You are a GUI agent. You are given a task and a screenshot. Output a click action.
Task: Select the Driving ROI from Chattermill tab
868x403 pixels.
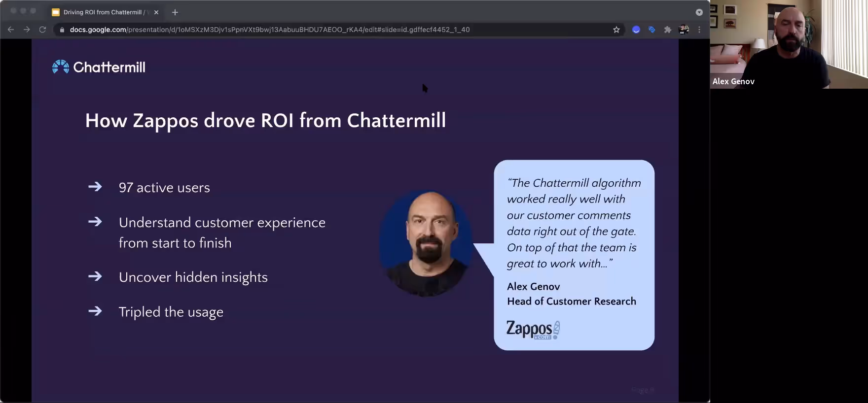coord(106,12)
